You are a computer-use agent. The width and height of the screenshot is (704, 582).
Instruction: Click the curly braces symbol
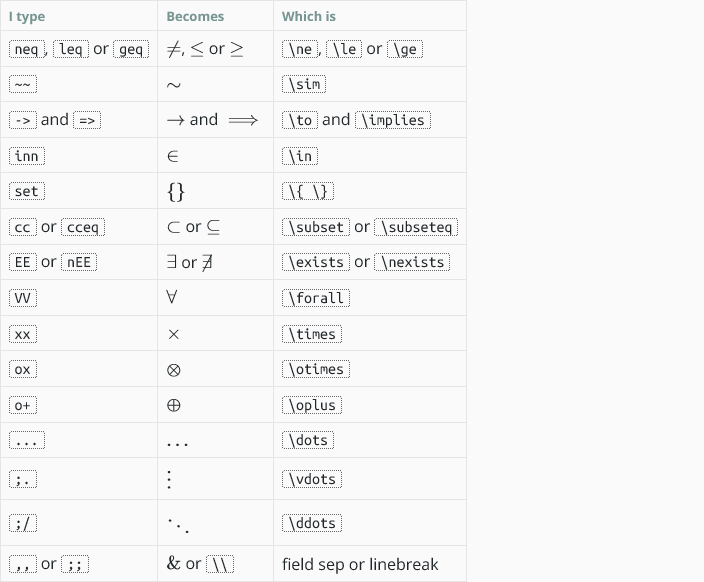tap(176, 191)
